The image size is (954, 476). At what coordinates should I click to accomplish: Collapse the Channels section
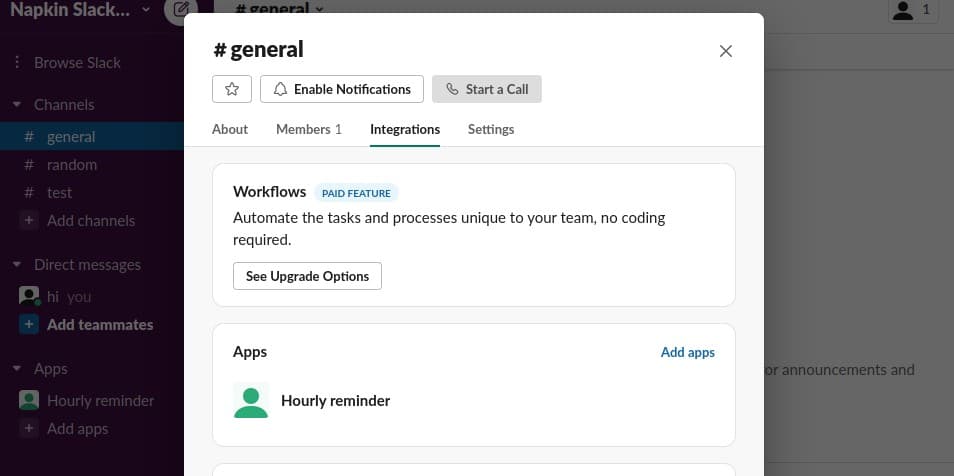click(x=17, y=105)
